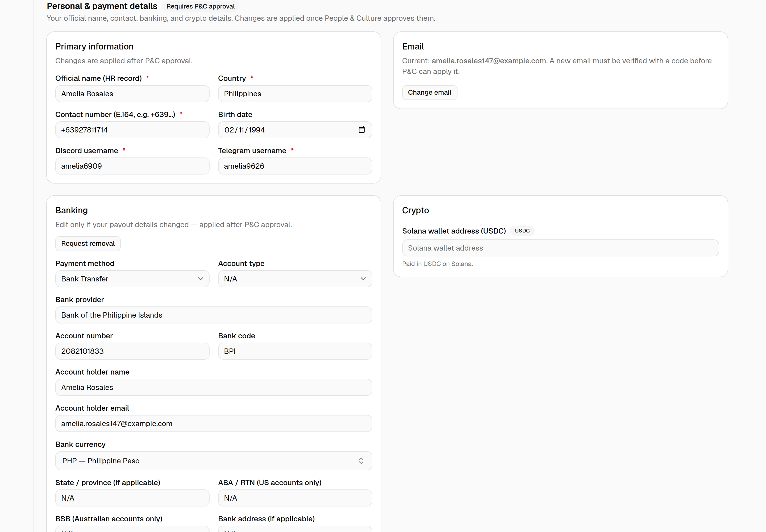Edit the Contact number field
The height and width of the screenshot is (532, 766).
(x=132, y=130)
